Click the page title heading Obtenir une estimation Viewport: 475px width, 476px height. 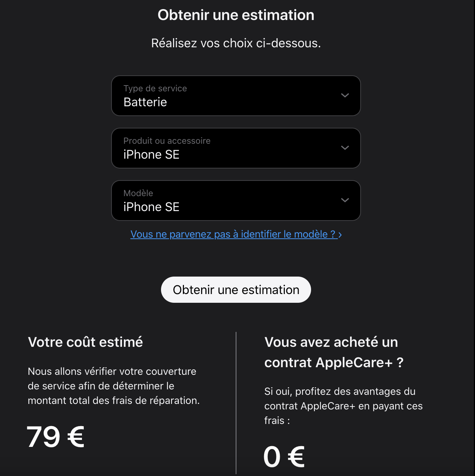[236, 15]
